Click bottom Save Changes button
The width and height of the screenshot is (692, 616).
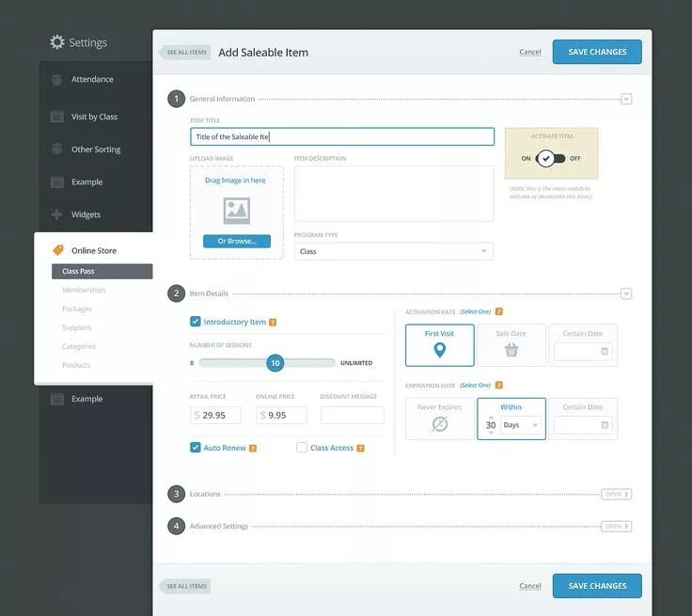597,586
